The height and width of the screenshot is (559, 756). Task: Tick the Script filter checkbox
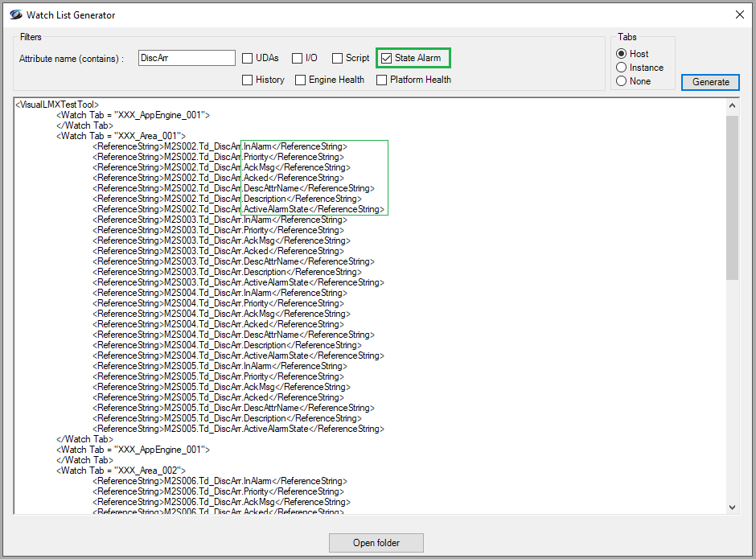[338, 58]
